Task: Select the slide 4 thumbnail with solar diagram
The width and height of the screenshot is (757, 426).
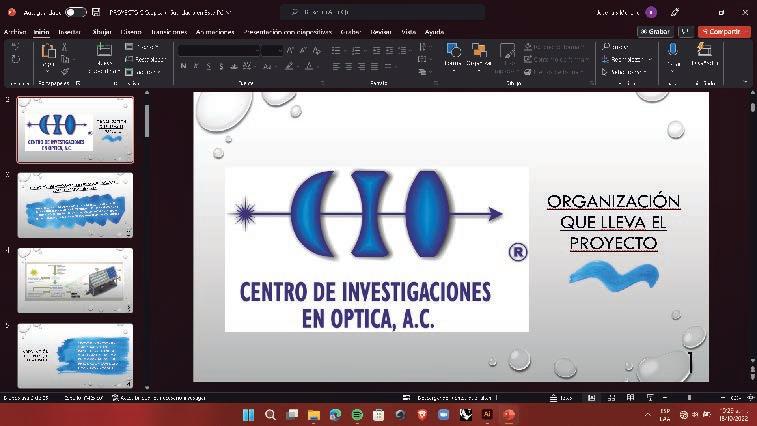Action: coord(75,281)
